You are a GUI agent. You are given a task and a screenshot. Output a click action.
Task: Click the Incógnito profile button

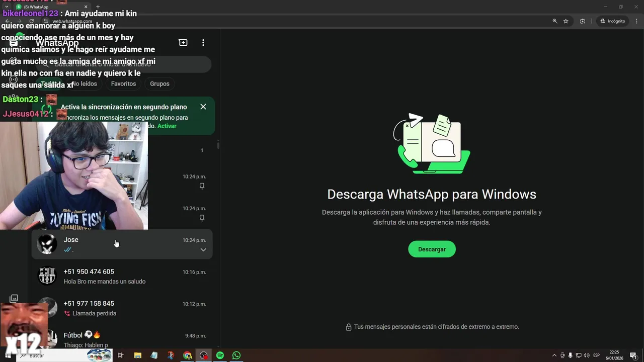(x=612, y=21)
